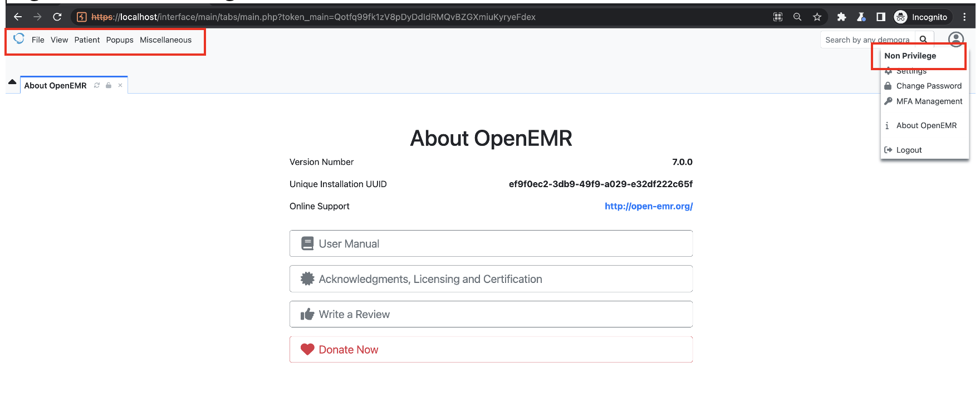
Task: Click the flask extension icon in the toolbar
Action: pos(861,17)
